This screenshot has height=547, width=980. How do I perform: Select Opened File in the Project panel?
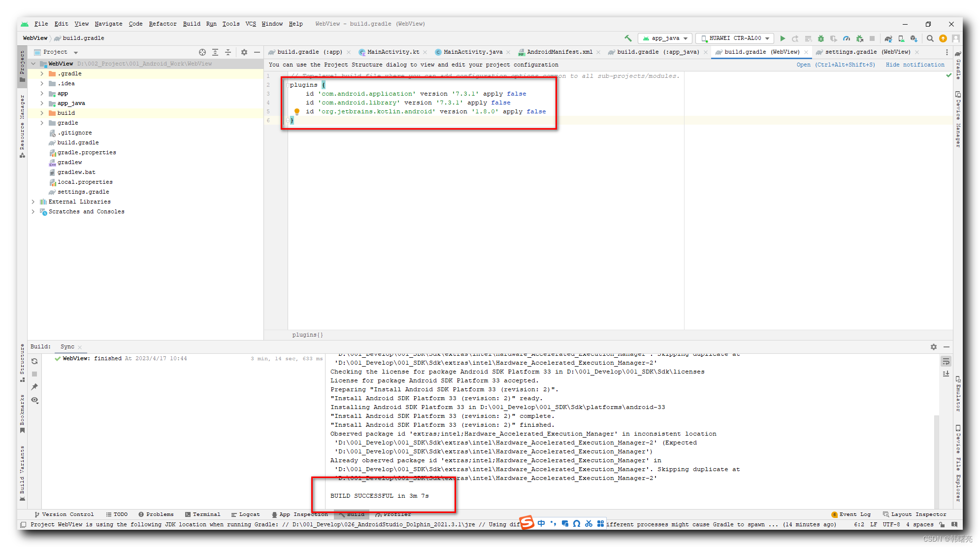(202, 52)
